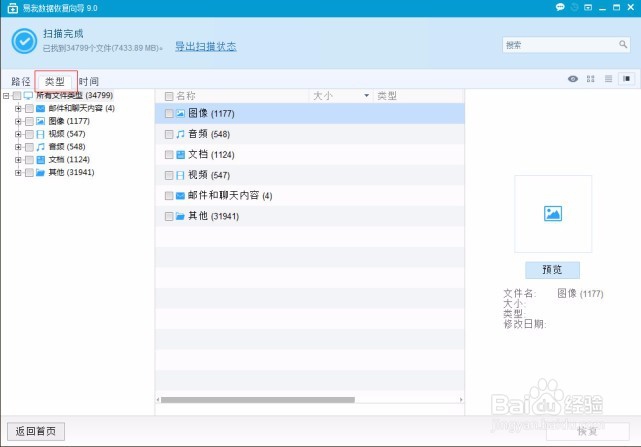
Task: Click the app logo in title bar
Action: coord(12,8)
